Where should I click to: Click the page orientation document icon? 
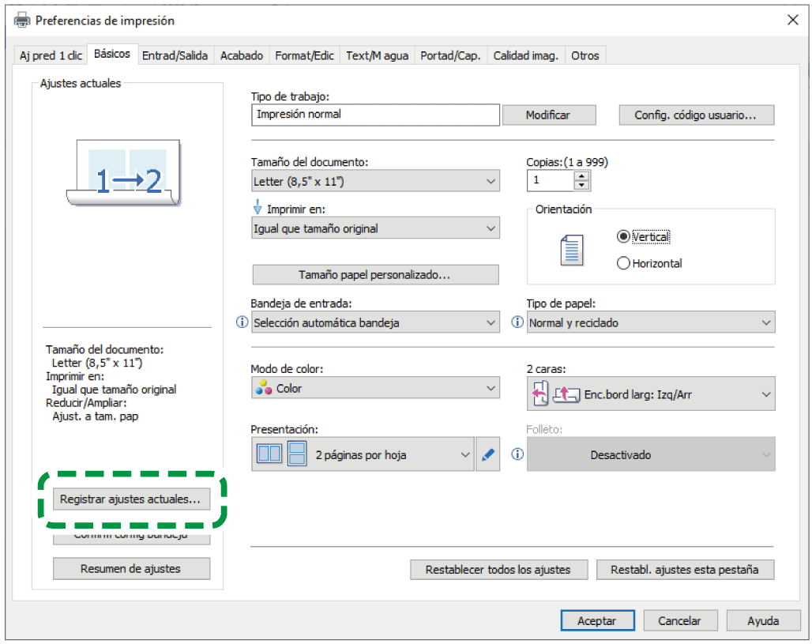(570, 250)
